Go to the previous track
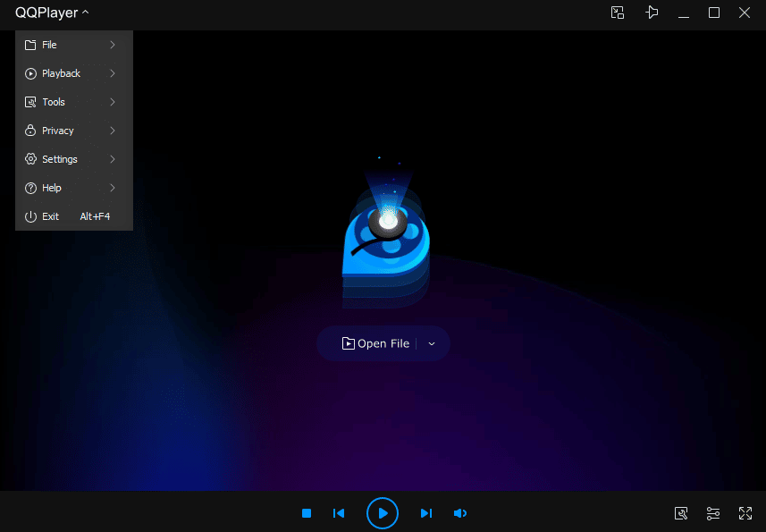Screen dimensions: 766x532 (339, 513)
